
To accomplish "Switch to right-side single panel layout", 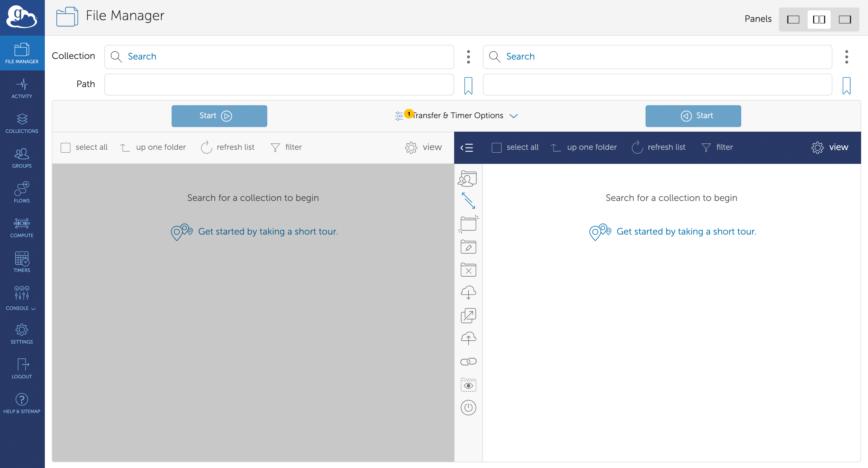I will pyautogui.click(x=845, y=20).
